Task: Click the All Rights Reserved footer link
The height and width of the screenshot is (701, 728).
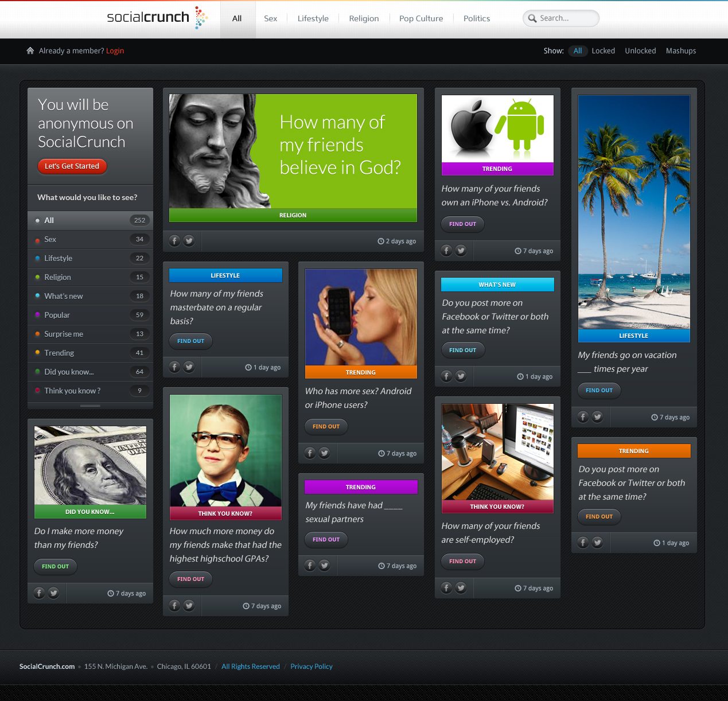Action: coord(251,667)
